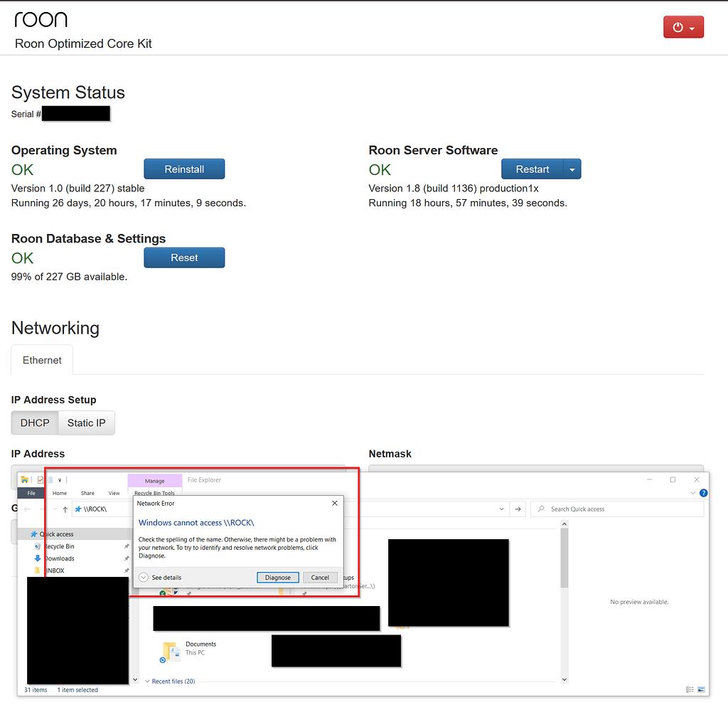Screen dimensions: 728x722
Task: Click the Recycle Bin icon in sidebar
Action: point(38,546)
